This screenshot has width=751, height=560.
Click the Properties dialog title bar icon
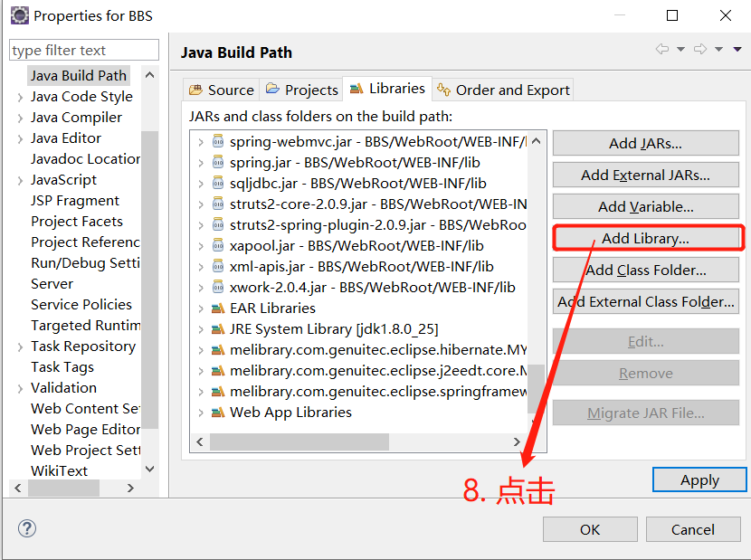click(x=20, y=15)
